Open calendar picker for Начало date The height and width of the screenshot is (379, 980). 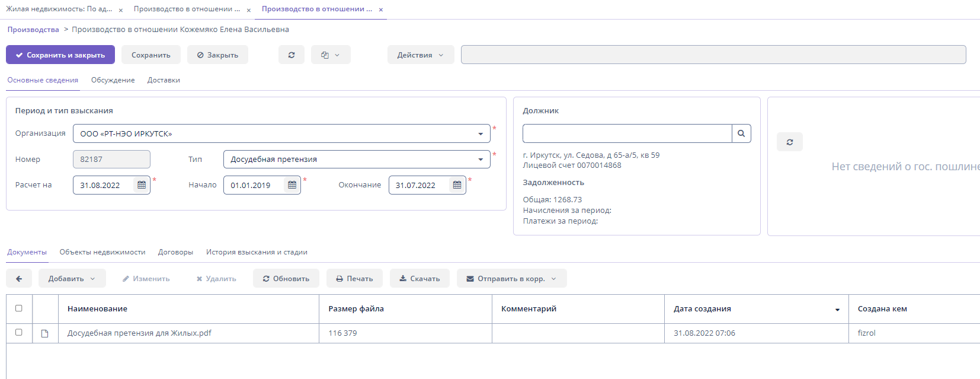click(x=292, y=185)
